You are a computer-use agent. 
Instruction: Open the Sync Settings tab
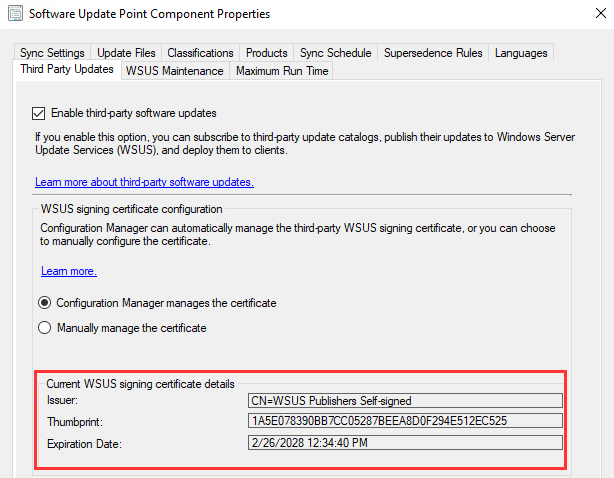pyautogui.click(x=52, y=53)
